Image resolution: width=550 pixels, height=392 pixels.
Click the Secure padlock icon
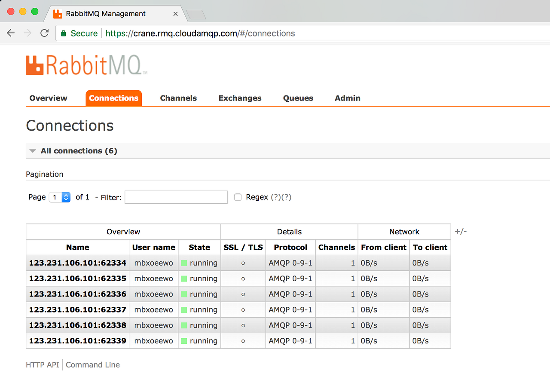(x=63, y=33)
